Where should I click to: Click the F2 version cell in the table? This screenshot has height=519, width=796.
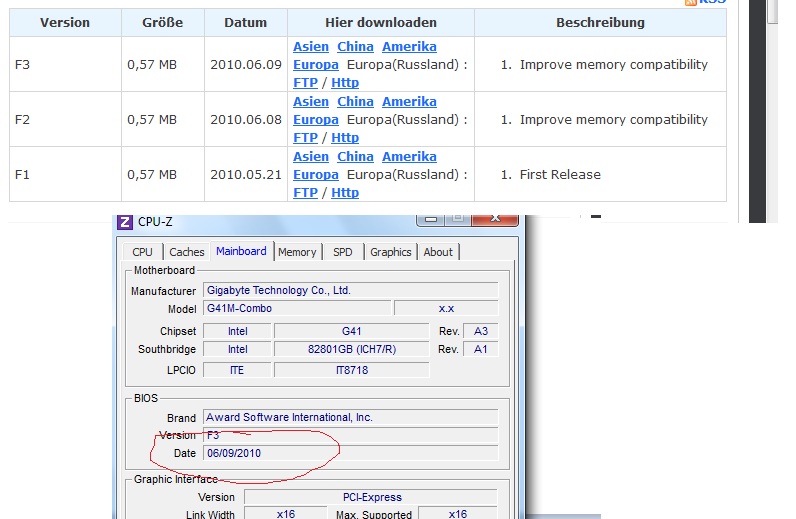(65, 119)
